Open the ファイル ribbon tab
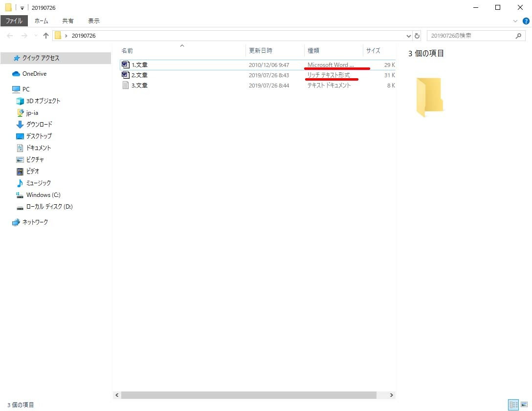Screen dimensions: 532x411 click(x=14, y=21)
